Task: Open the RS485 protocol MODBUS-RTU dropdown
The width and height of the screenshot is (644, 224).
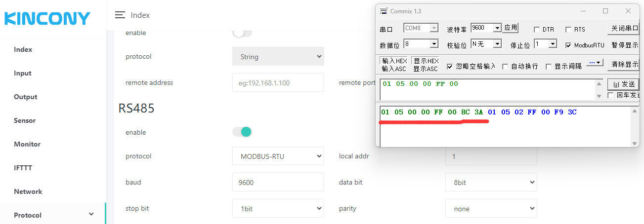Action: coord(278,156)
